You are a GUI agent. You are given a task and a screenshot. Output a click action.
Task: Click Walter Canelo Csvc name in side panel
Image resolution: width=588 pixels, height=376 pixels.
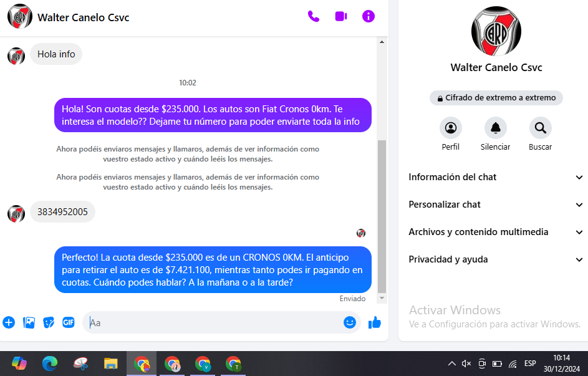point(496,67)
